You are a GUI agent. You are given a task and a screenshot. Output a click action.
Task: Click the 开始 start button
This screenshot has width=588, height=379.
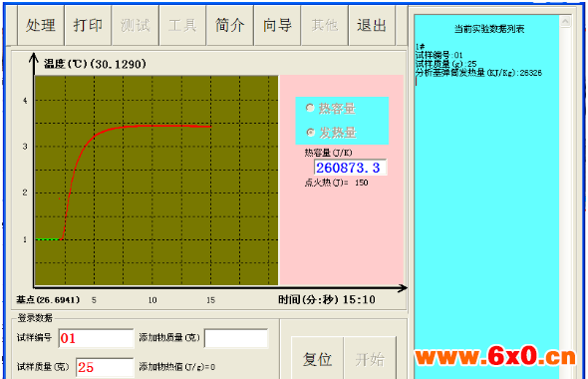370,359
